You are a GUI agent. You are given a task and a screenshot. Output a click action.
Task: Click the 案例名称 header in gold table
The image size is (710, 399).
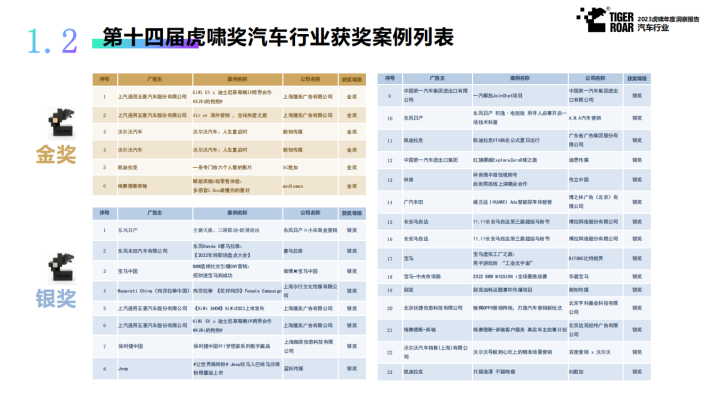[237, 79]
